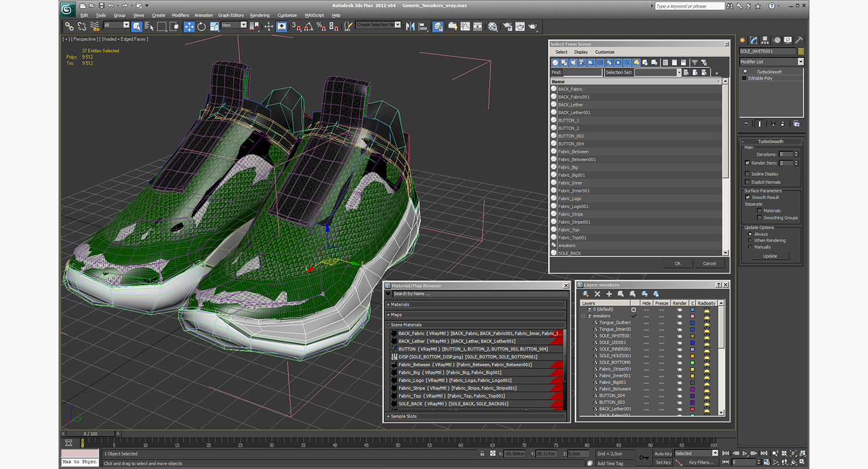Expand Maps group in Material Browser
This screenshot has width=868, height=469.
(476, 315)
